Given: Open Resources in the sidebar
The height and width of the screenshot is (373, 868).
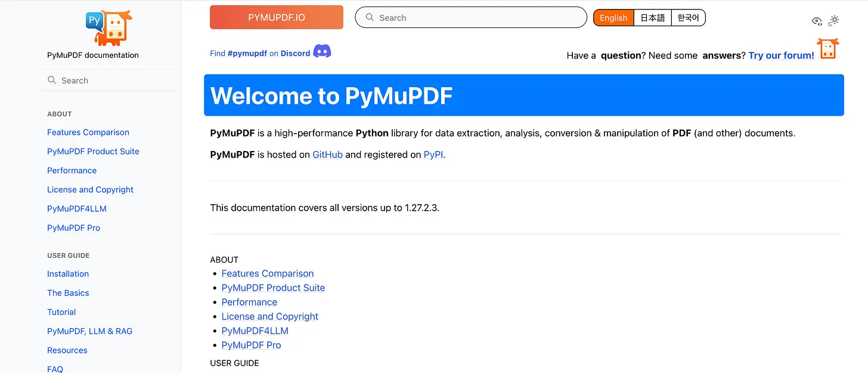Looking at the screenshot, I should (67, 350).
